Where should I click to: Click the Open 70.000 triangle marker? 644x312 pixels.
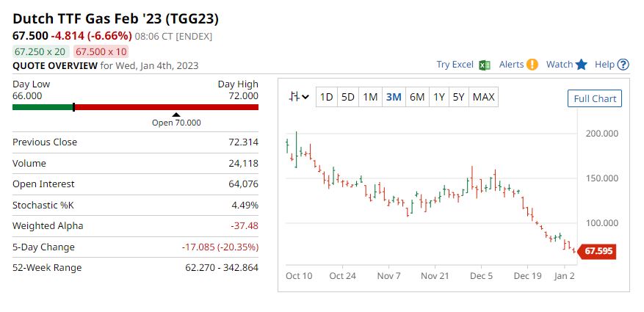tap(176, 115)
